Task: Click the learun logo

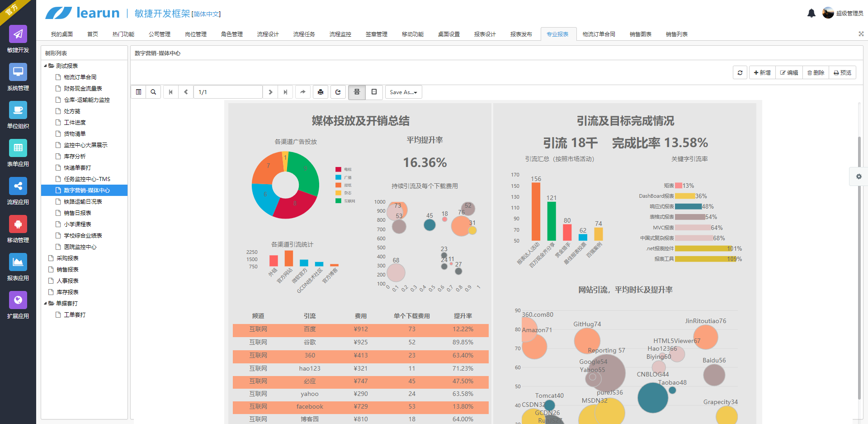Action: point(82,13)
